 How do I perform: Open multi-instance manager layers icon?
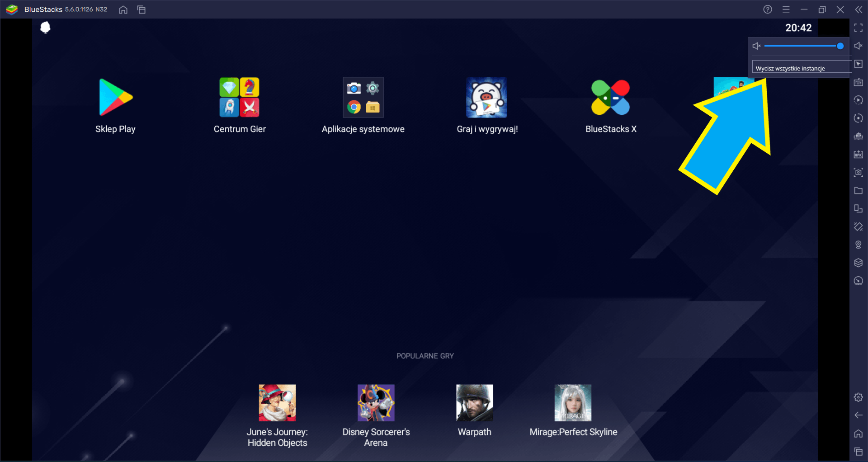[859, 263]
